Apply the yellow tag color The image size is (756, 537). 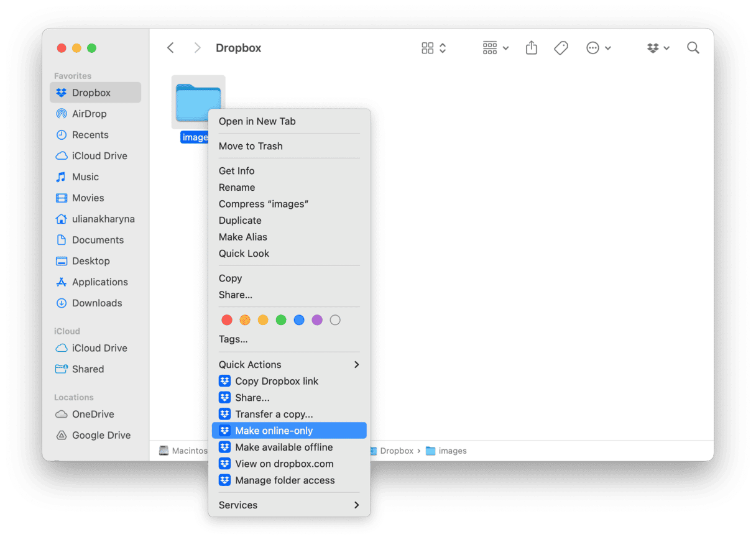point(263,320)
